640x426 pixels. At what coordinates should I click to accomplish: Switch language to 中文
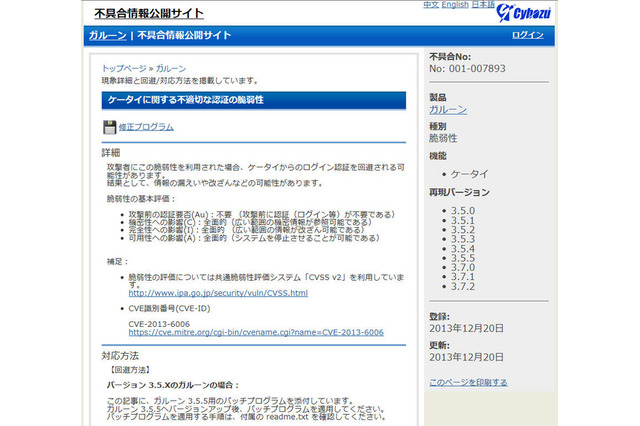431,4
